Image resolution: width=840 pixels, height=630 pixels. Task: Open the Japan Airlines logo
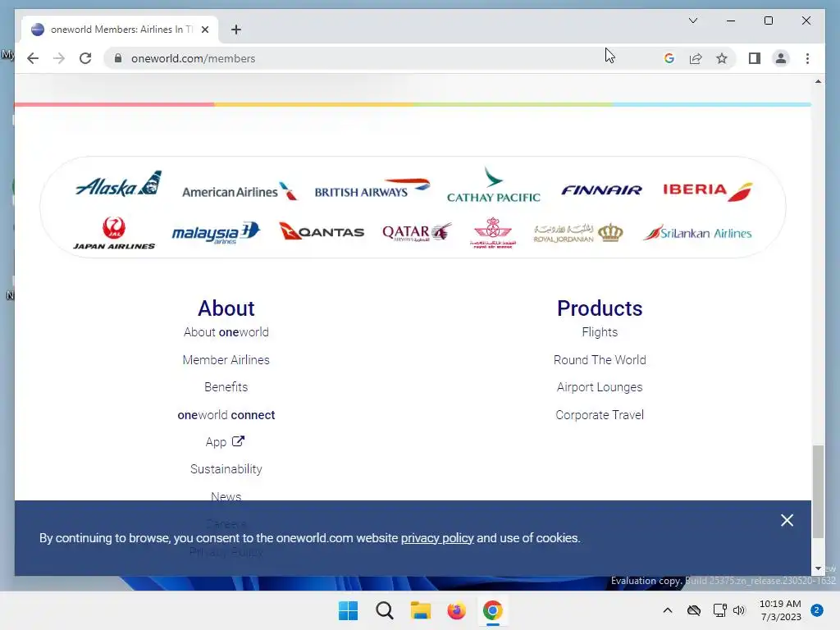(x=114, y=233)
